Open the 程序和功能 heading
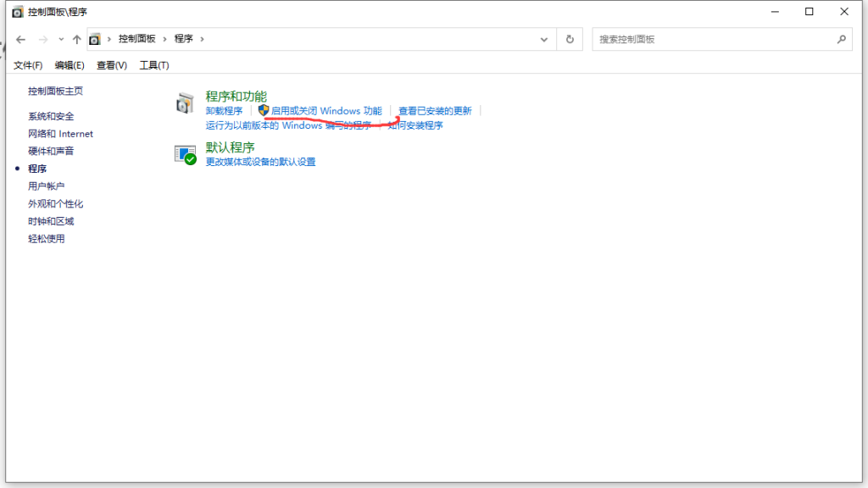This screenshot has width=868, height=488. click(236, 97)
